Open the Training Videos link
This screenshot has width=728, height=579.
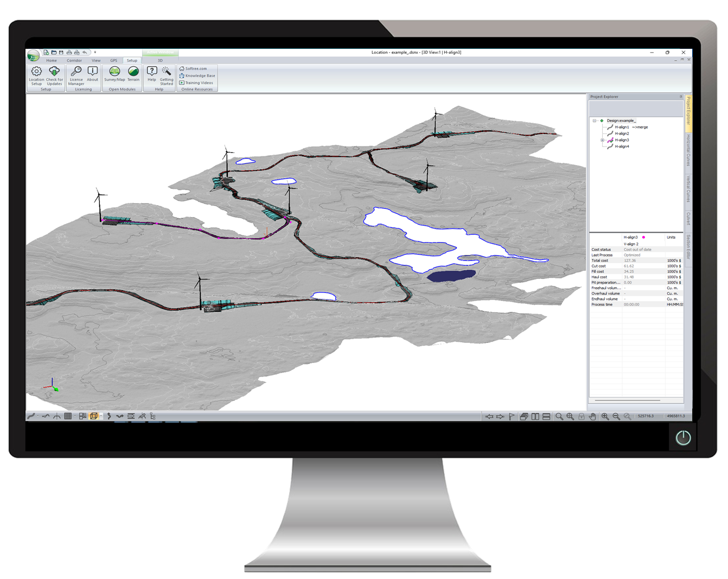click(199, 83)
